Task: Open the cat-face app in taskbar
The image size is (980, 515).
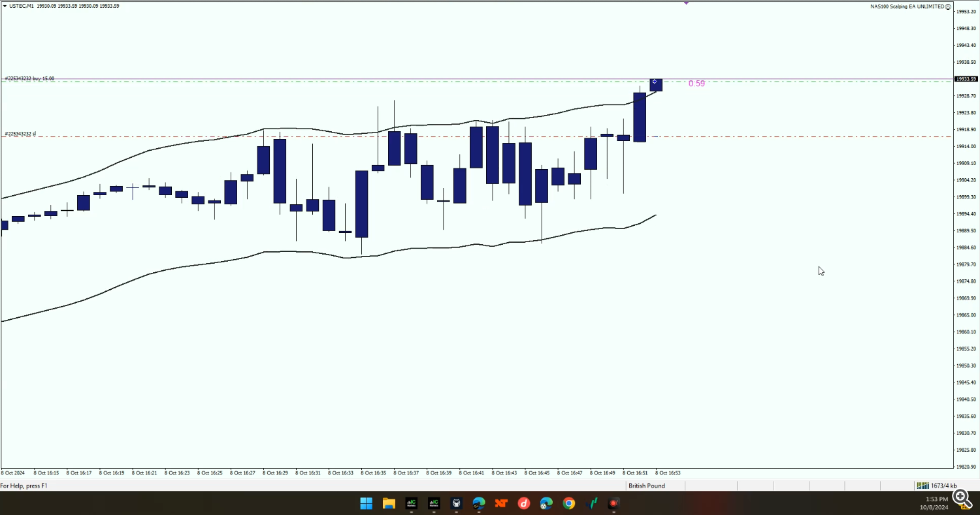Action: [456, 503]
